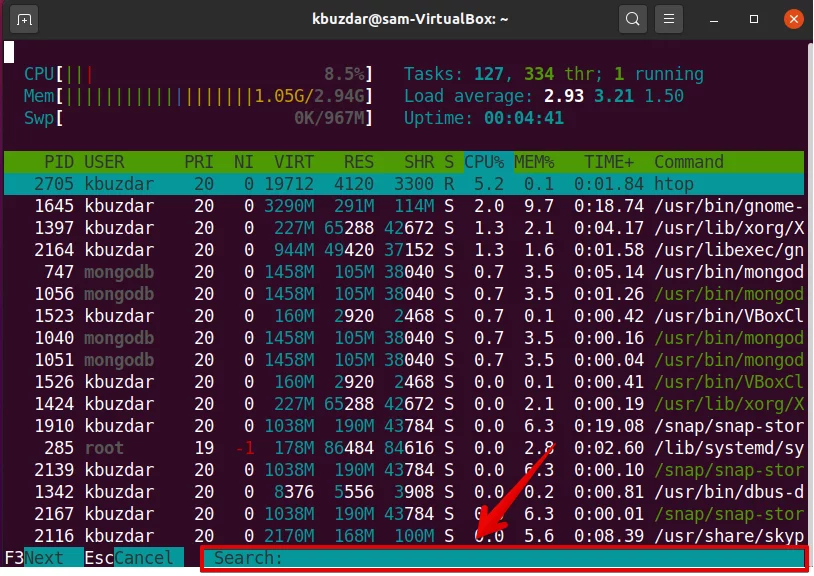
Task: Select root process 285 systemd
Action: point(404,448)
